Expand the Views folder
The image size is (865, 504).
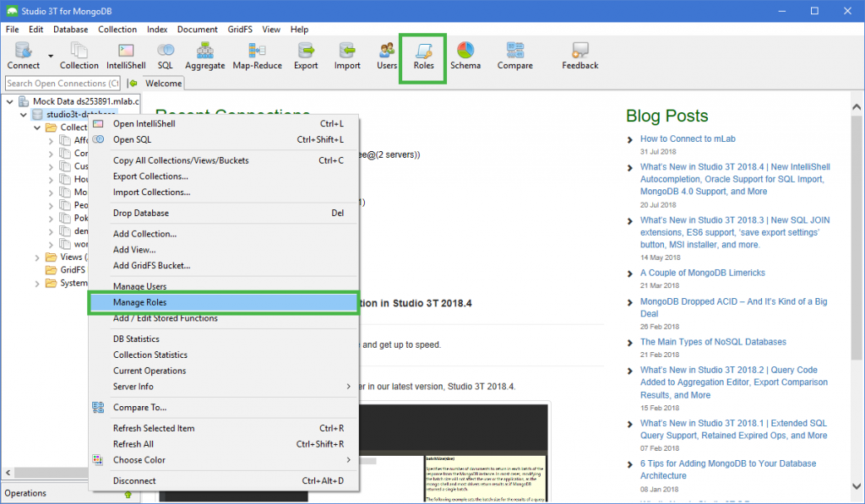click(37, 257)
